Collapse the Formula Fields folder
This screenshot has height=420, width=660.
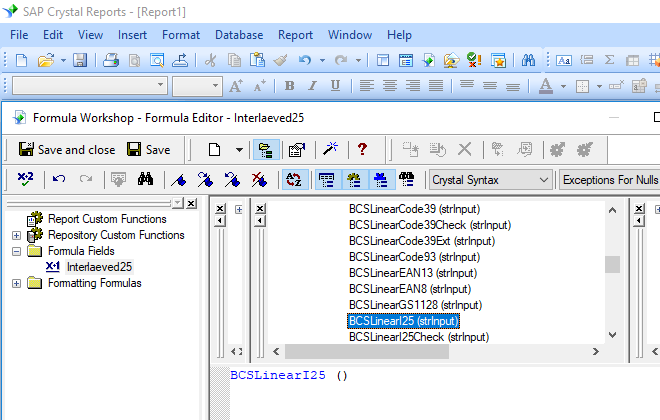16,251
